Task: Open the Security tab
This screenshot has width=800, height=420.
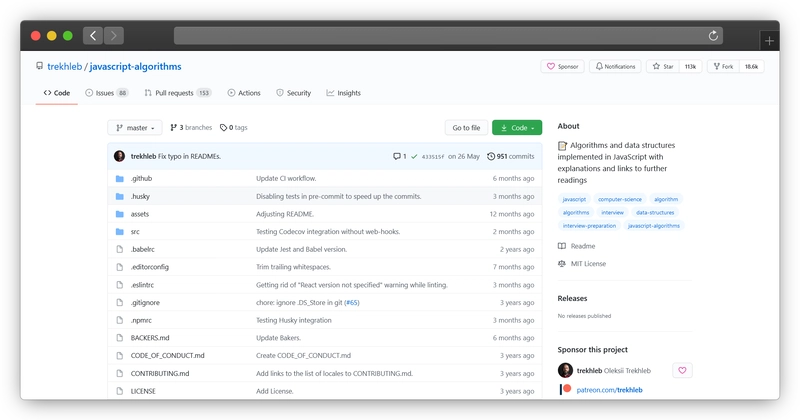Action: coord(293,93)
